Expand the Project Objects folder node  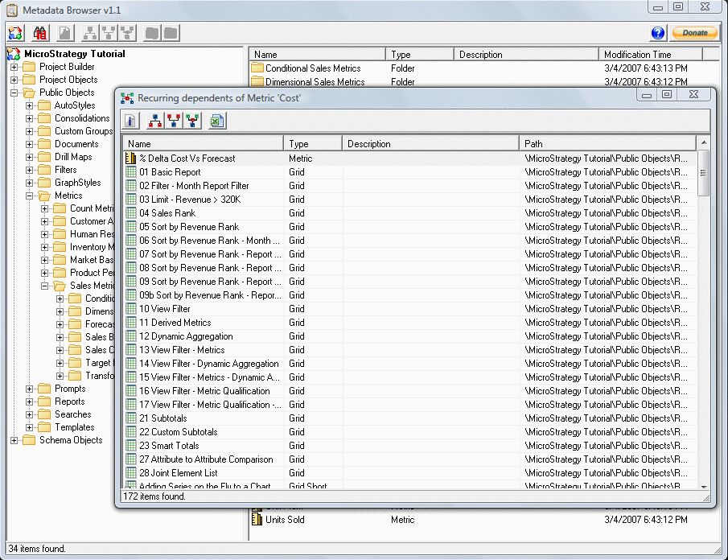(14, 80)
